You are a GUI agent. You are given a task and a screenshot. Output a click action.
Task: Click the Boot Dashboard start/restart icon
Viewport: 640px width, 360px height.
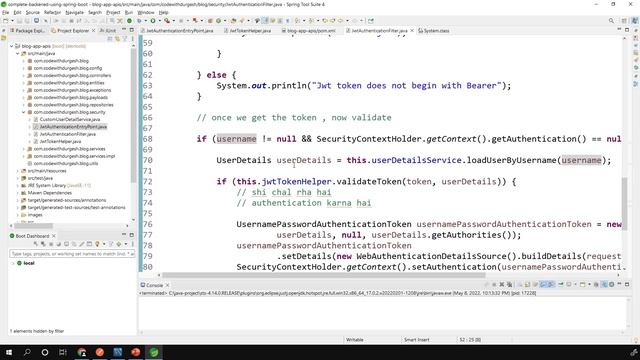coord(36,244)
